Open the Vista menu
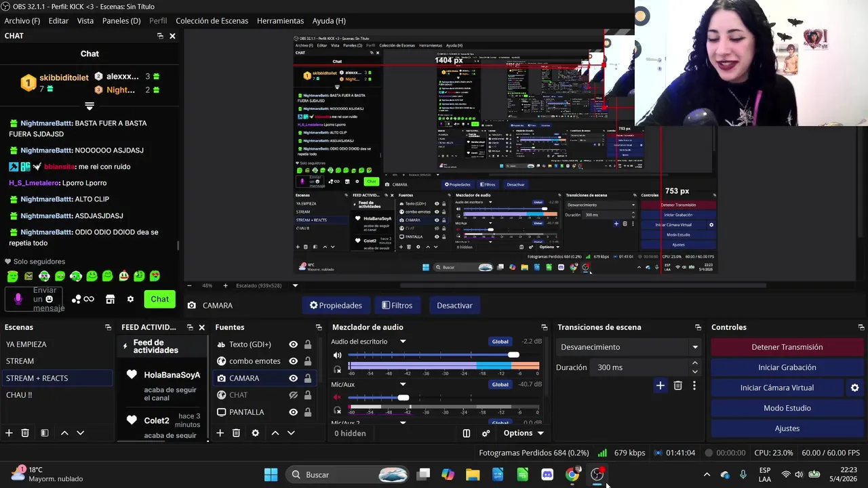Viewport: 868px width, 488px height. [85, 21]
